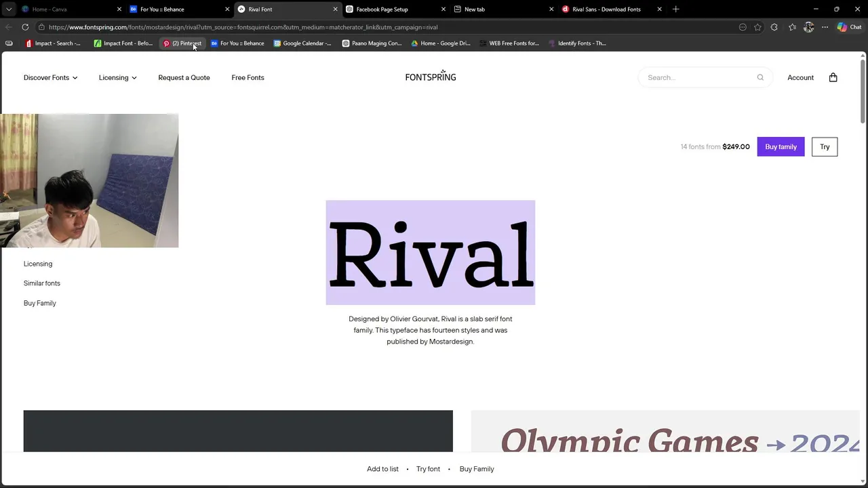This screenshot has width=868, height=488.
Task: Click Buy Family in bottom bar
Action: pos(477,469)
